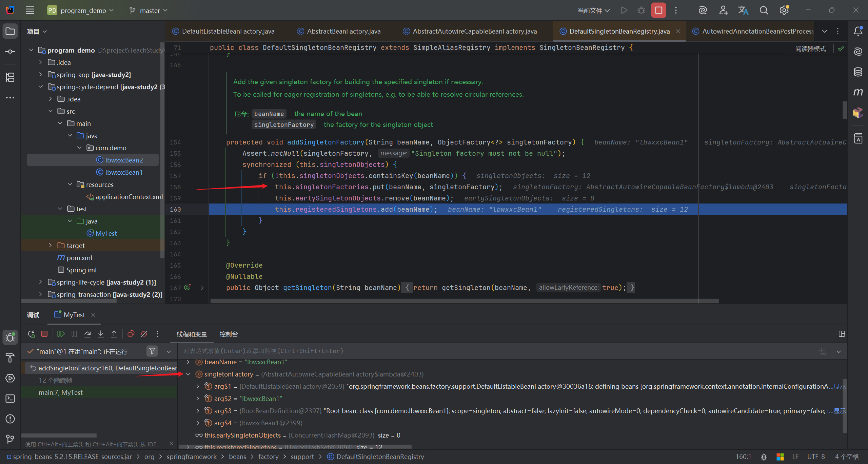This screenshot has width=868, height=464.
Task: Toggle Mute Breakpoints
Action: [x=144, y=334]
